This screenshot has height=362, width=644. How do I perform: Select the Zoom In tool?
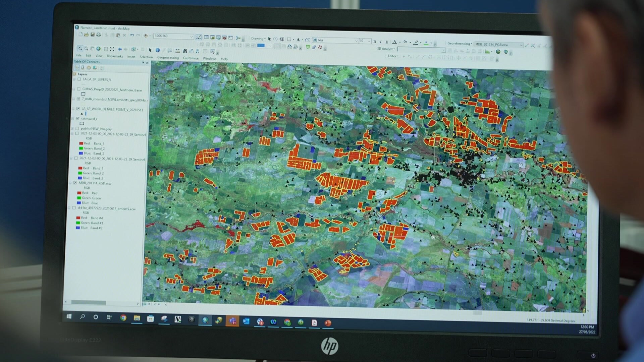pyautogui.click(x=80, y=48)
